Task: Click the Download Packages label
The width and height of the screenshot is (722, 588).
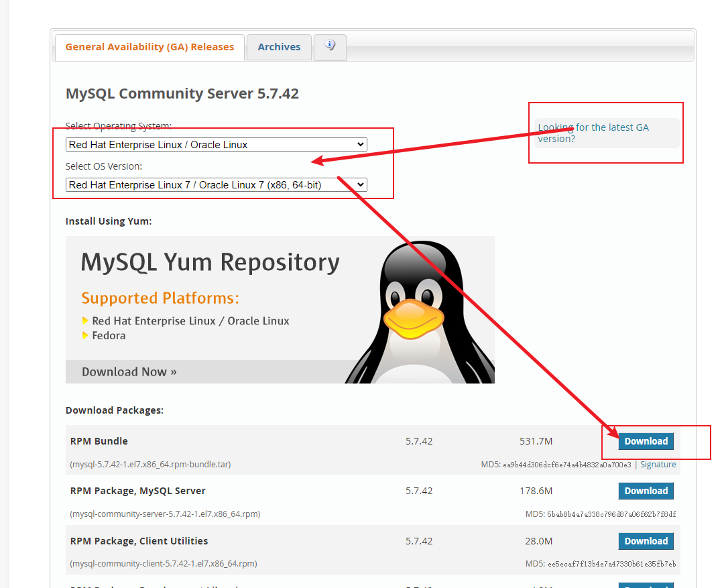Action: [115, 410]
